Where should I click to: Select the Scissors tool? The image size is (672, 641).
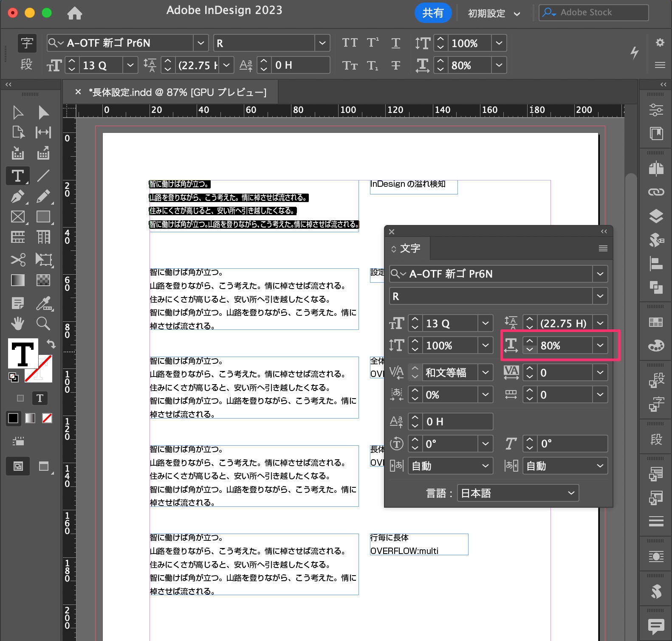tap(17, 259)
